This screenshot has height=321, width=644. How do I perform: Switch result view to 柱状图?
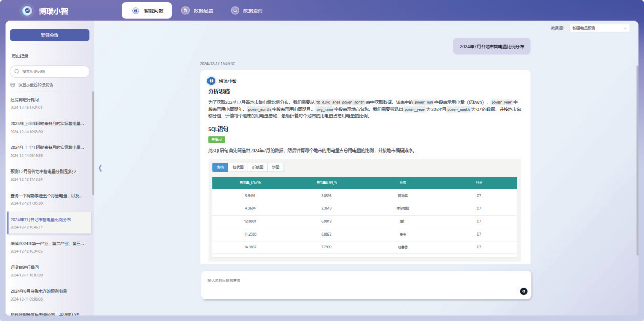(x=238, y=167)
